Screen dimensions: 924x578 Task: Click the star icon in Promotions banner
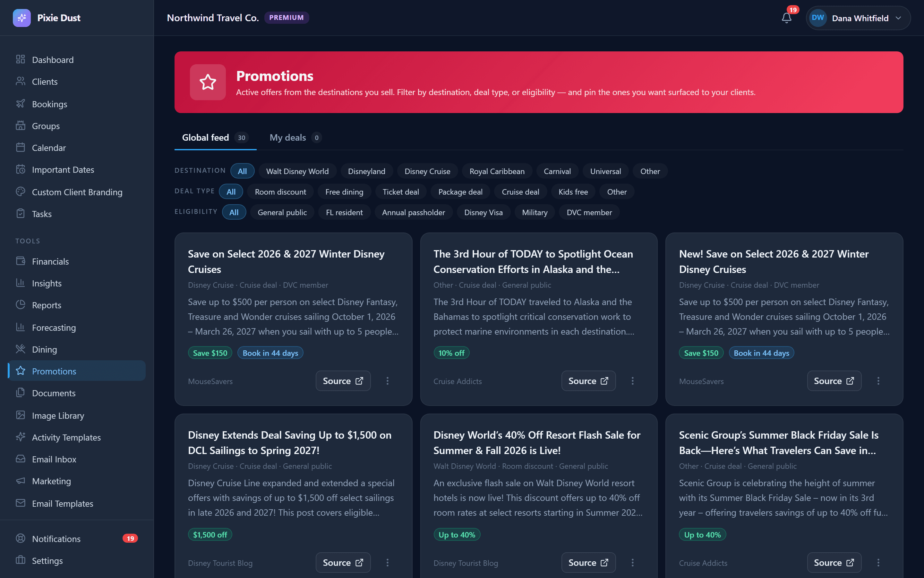point(208,82)
